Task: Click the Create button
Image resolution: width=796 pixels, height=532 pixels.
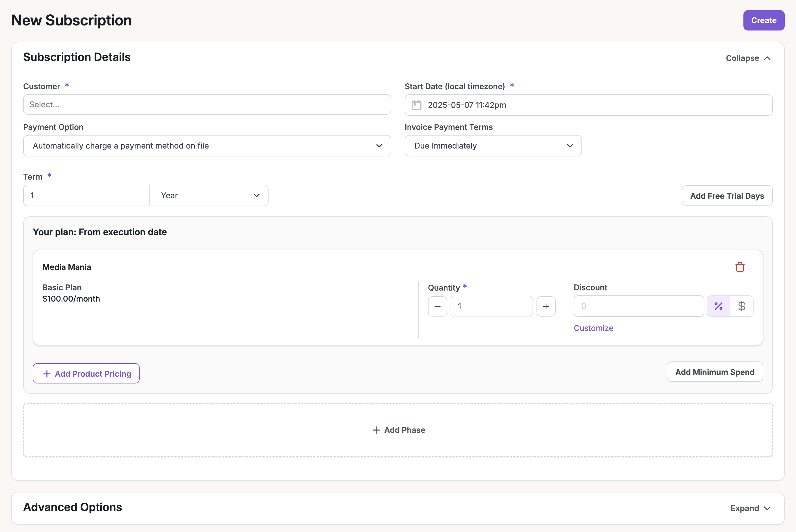Action: tap(764, 20)
